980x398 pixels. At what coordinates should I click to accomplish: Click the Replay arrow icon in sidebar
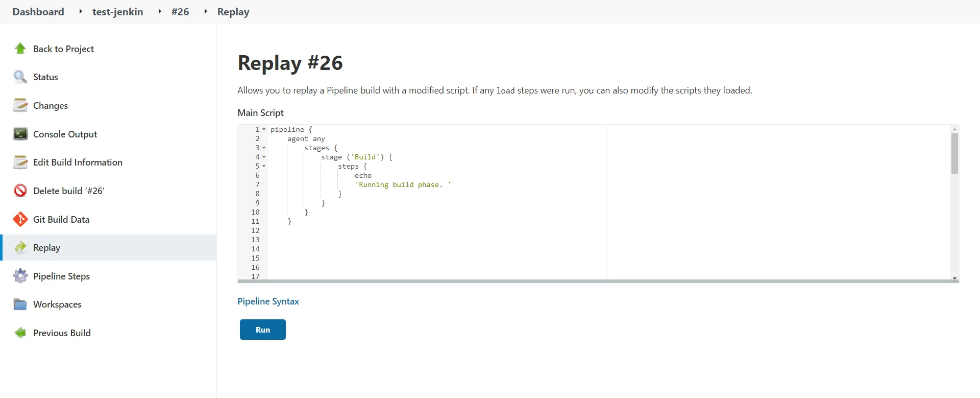[x=20, y=248]
